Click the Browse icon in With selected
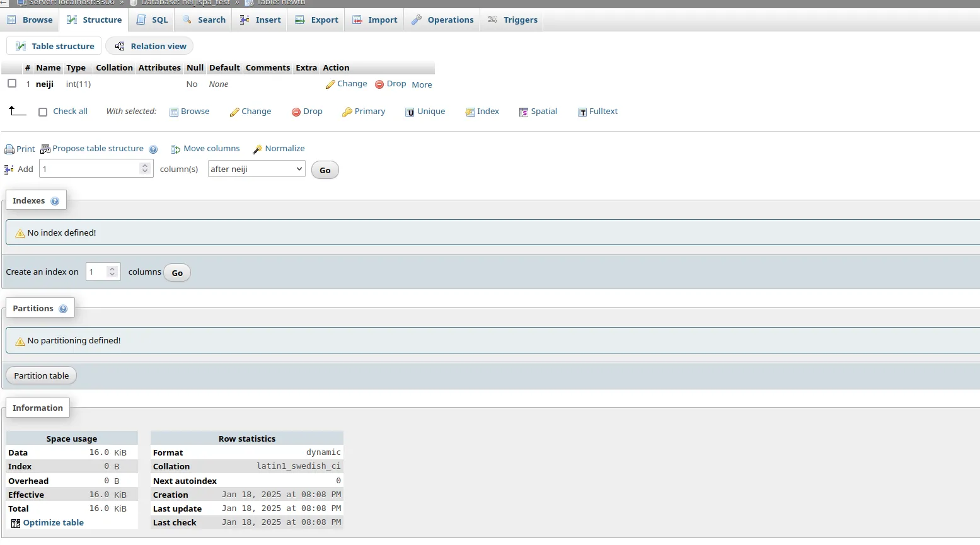The height and width of the screenshot is (545, 980). pos(174,112)
